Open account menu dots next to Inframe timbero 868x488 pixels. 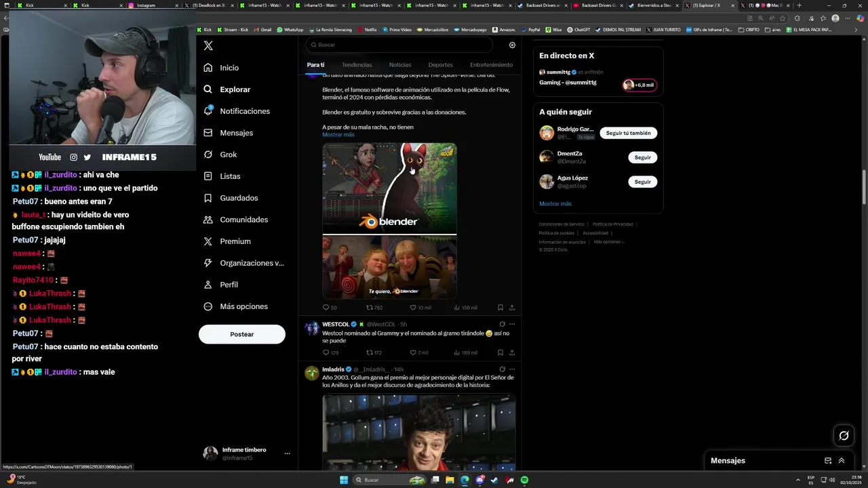(287, 453)
